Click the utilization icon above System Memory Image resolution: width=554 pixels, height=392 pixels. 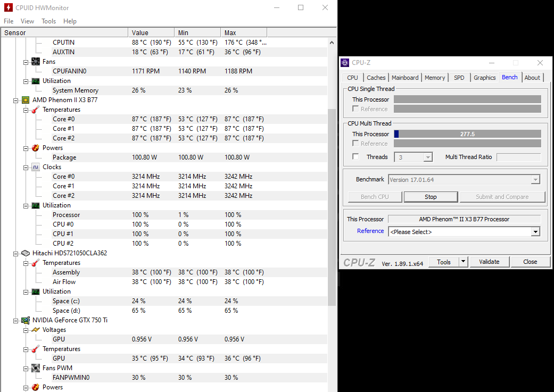[36, 81]
